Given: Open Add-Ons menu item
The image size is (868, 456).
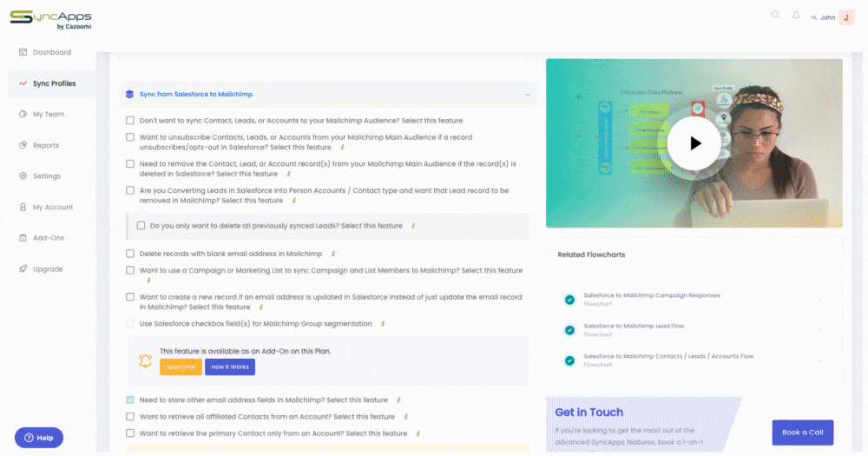Looking at the screenshot, I should tap(48, 238).
